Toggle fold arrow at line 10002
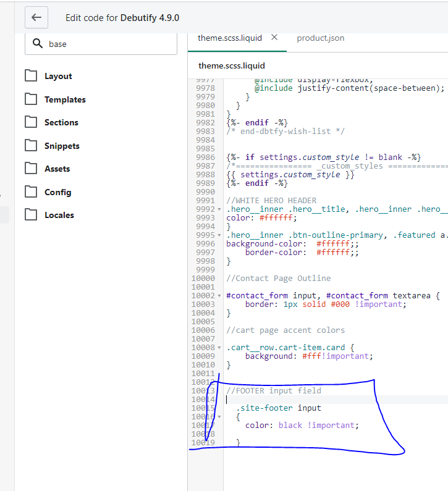The width and height of the screenshot is (448, 491). click(x=219, y=296)
